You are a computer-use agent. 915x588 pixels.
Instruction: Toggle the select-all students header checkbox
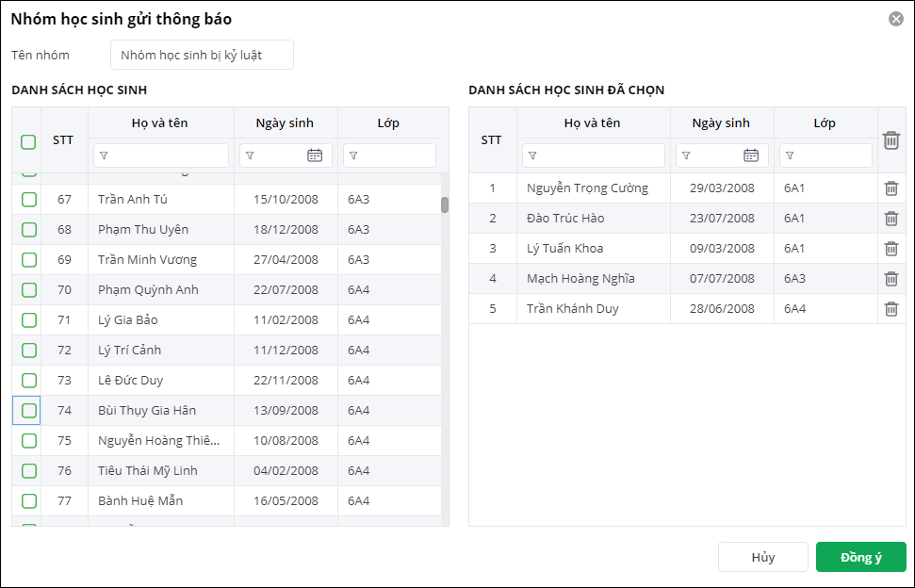28,142
